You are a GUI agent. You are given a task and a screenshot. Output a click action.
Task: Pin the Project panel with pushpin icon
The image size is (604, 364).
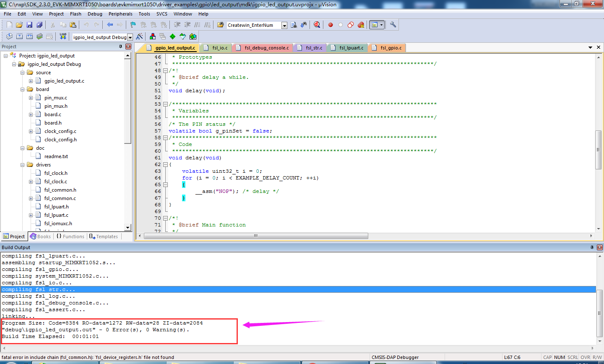121,47
